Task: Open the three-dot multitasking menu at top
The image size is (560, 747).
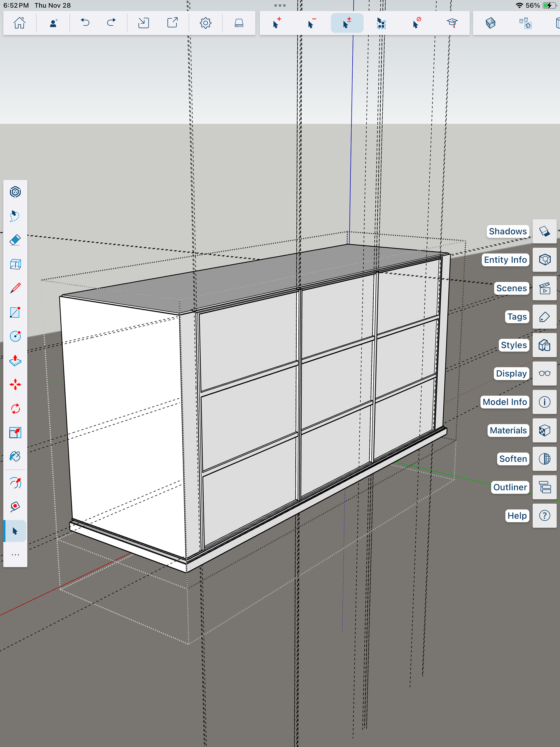Action: 280,6
